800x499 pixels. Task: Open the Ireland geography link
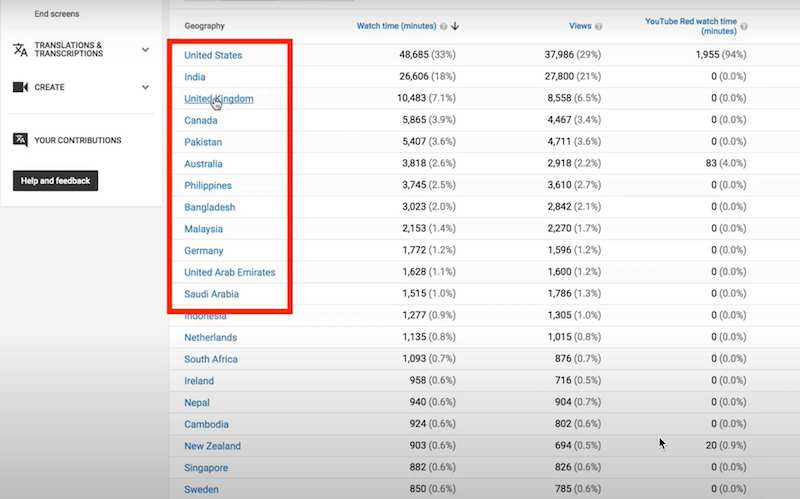coord(199,381)
